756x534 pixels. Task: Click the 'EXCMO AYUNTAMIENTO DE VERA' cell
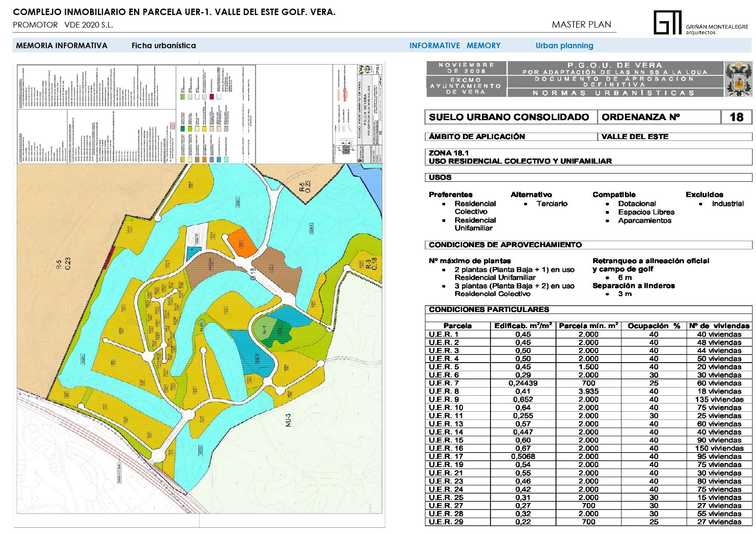(x=466, y=86)
